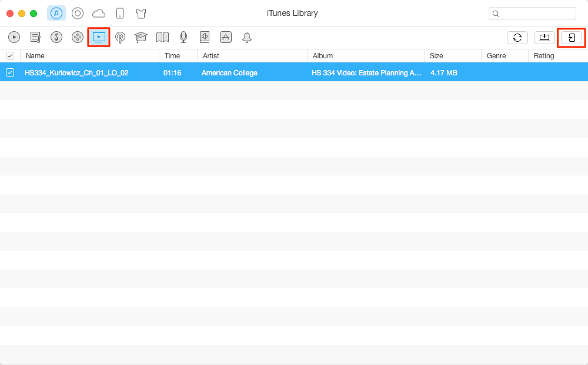The width and height of the screenshot is (588, 365).
Task: Uncheck the HS334_Kurlowicz_Ch_01_LO_02 row checkbox
Action: point(10,72)
